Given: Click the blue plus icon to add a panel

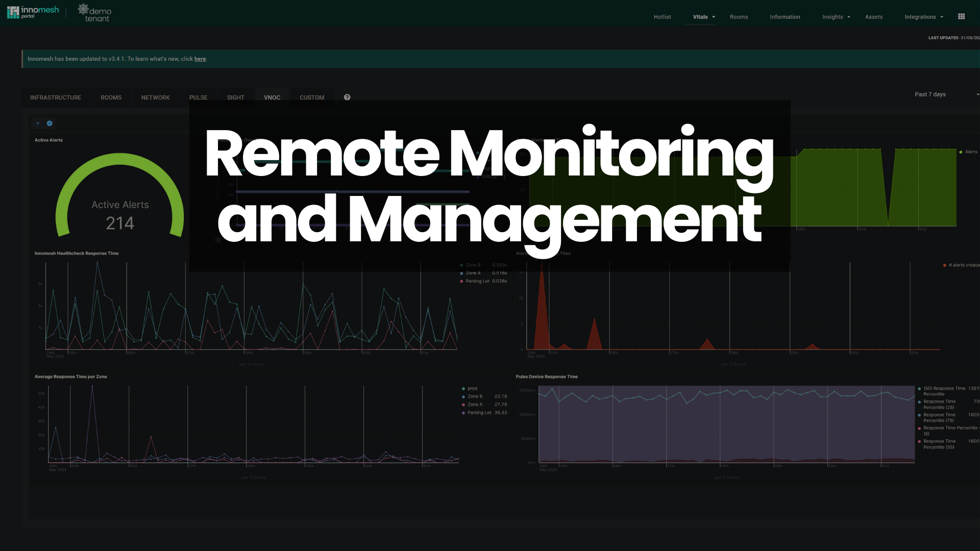Looking at the screenshot, I should pos(49,123).
